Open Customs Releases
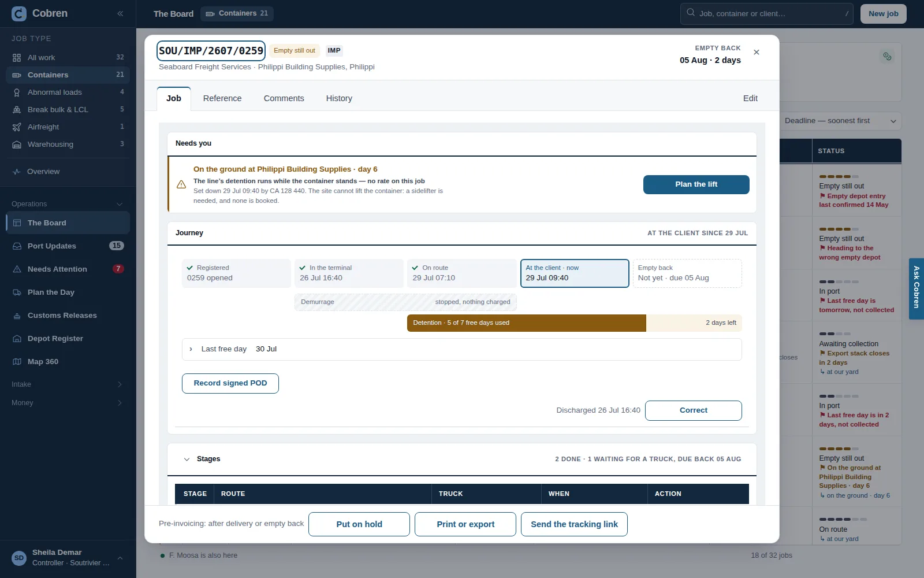924x578 pixels. pyautogui.click(x=68, y=315)
